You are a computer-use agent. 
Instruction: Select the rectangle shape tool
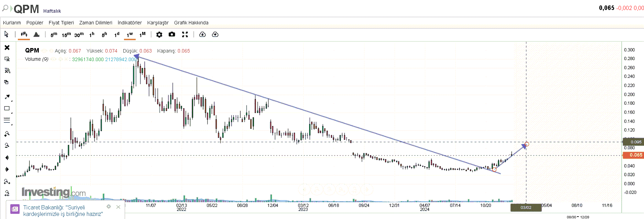(7, 108)
